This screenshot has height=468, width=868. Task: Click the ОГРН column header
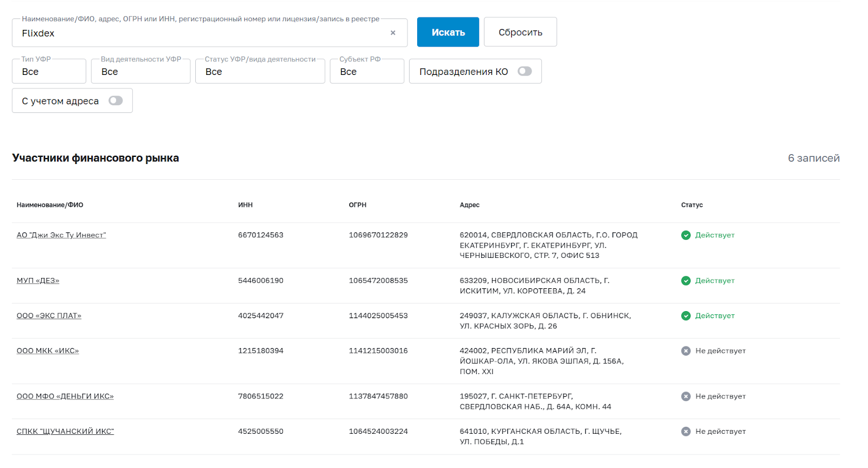pyautogui.click(x=358, y=205)
